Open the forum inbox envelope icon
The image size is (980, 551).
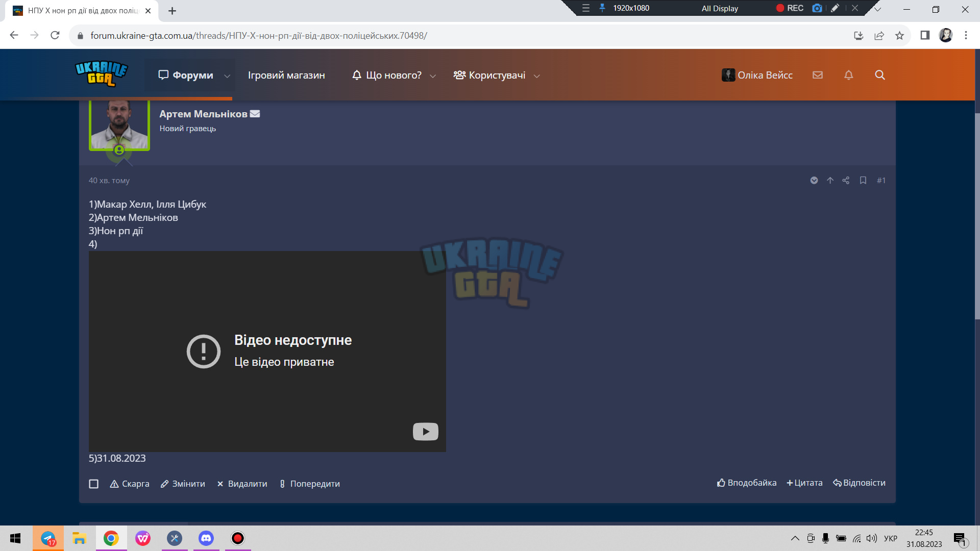point(818,75)
